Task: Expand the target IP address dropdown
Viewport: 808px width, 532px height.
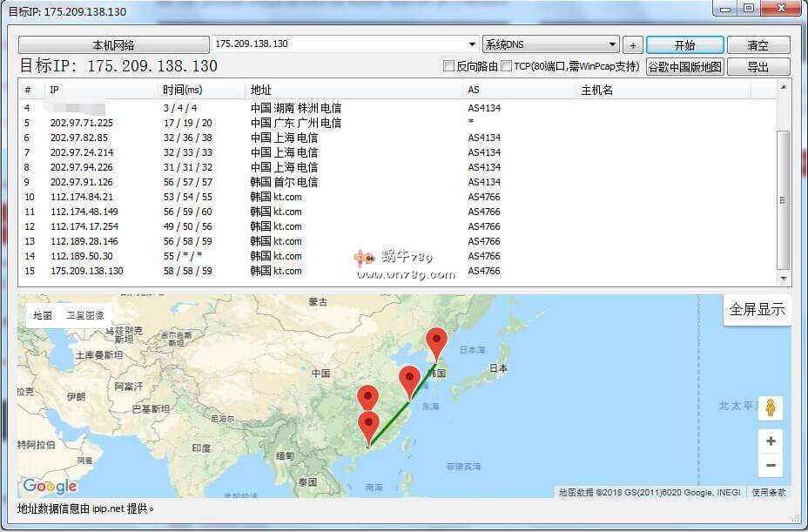Action: click(x=474, y=44)
